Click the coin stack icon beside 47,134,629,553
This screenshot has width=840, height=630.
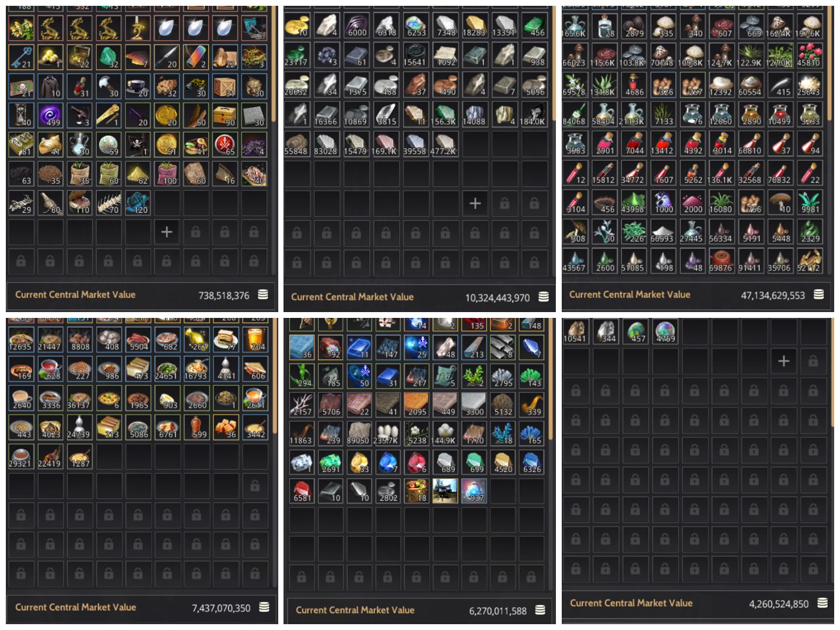click(819, 295)
